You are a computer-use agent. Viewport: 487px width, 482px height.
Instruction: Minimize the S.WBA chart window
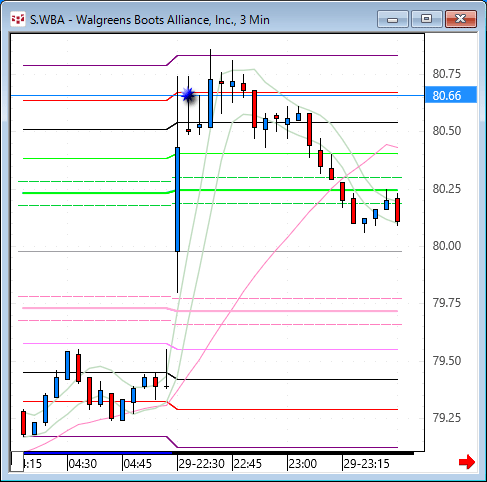point(393,19)
